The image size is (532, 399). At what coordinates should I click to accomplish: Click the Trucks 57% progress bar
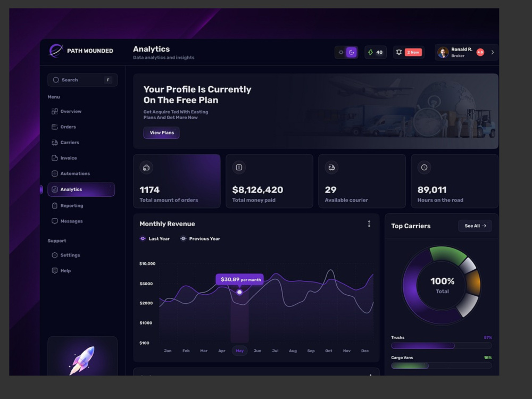tap(442, 345)
